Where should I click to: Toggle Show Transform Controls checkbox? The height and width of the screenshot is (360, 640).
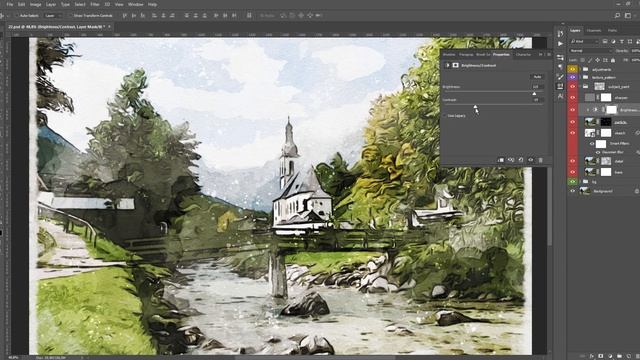coord(71,16)
